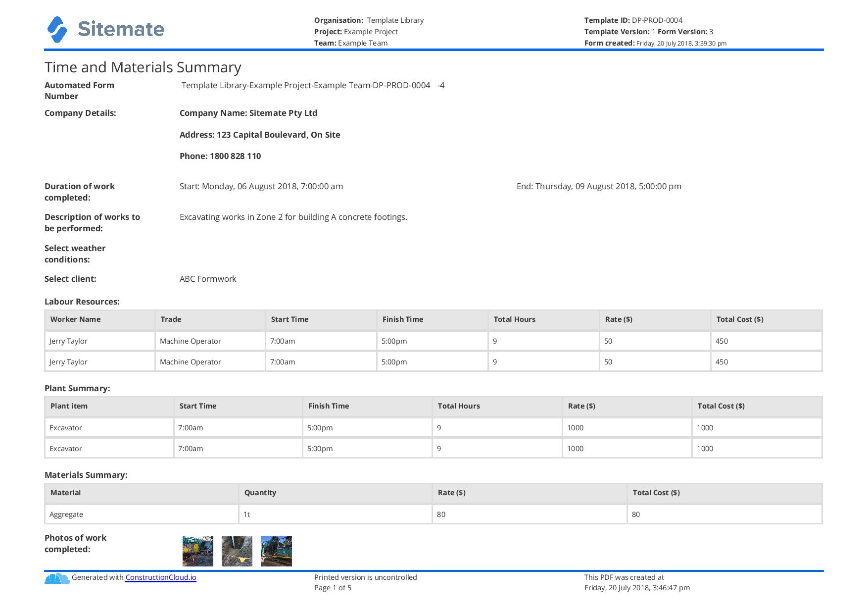
Task: Click the phone number '1800 828 110'
Action: [x=236, y=156]
